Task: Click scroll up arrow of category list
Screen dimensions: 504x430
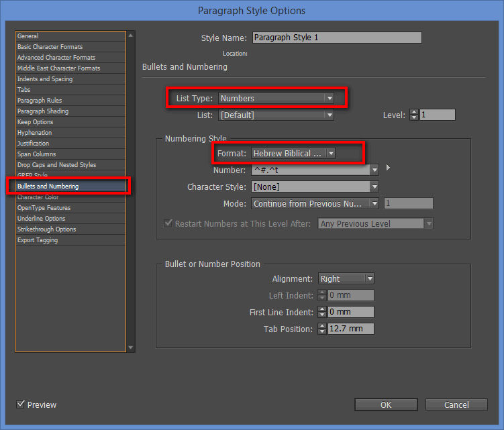Action: point(130,36)
